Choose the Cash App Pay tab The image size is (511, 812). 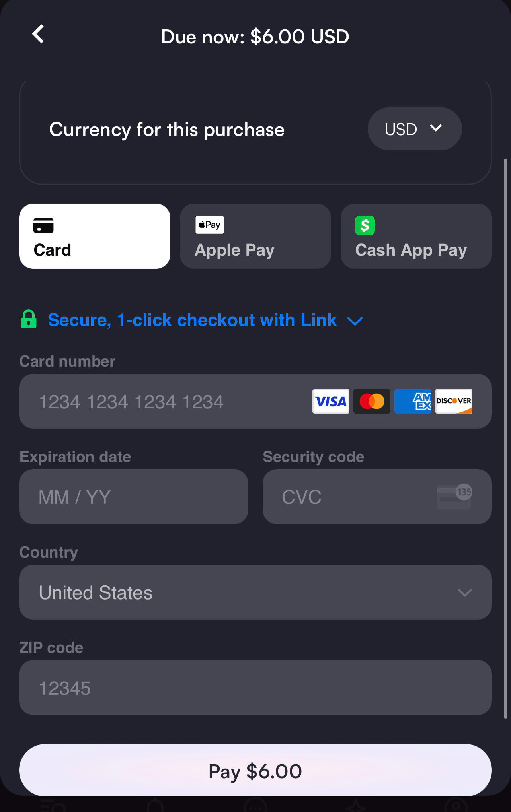click(x=416, y=236)
